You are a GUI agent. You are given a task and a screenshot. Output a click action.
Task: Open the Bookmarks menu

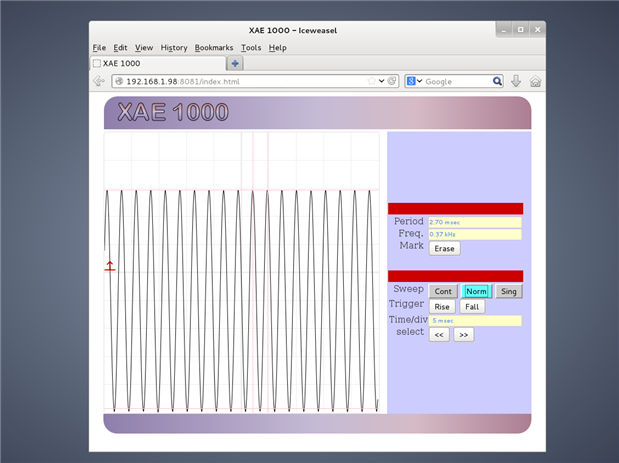(x=214, y=48)
